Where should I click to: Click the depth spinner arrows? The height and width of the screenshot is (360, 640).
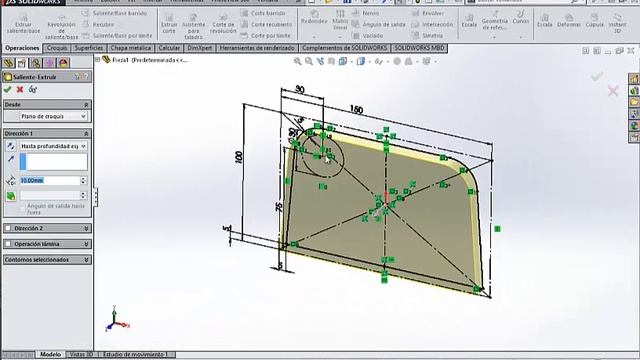(x=84, y=180)
